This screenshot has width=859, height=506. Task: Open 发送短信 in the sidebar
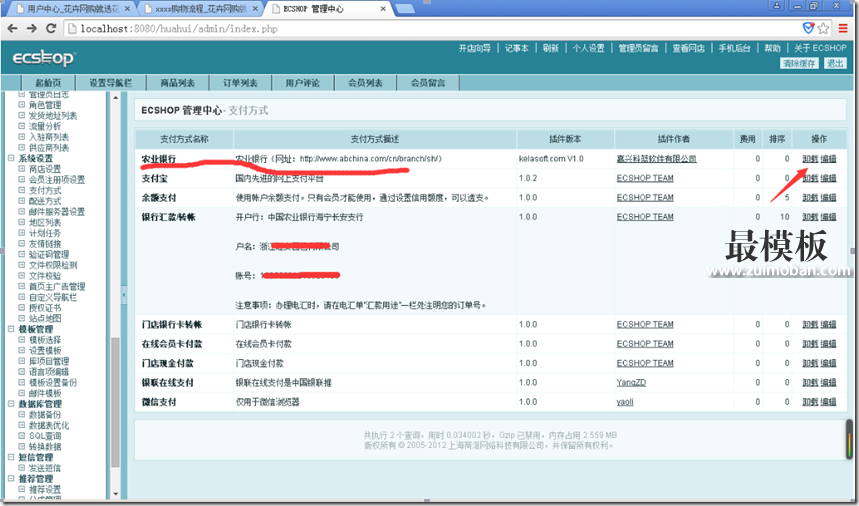(45, 468)
